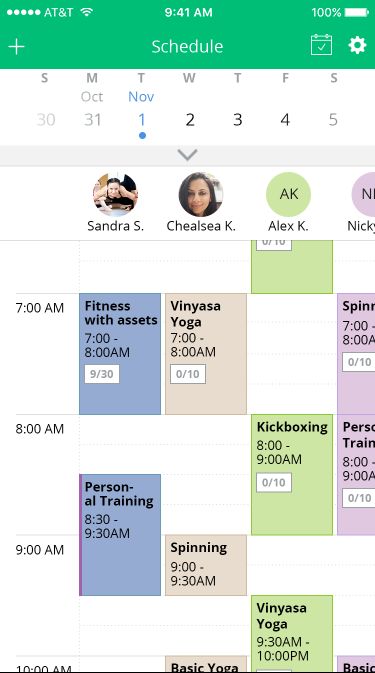The image size is (375, 673).
Task: Tap the AK avatar for Alex K.
Action: tap(288, 194)
